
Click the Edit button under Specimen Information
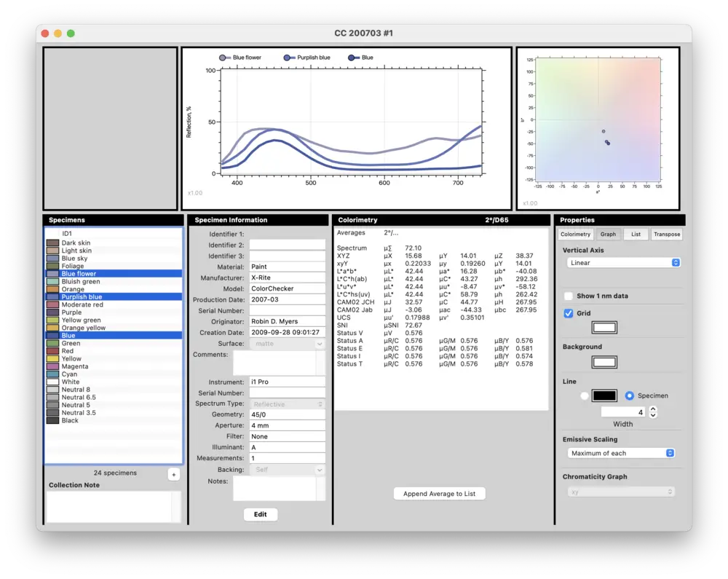coord(260,514)
